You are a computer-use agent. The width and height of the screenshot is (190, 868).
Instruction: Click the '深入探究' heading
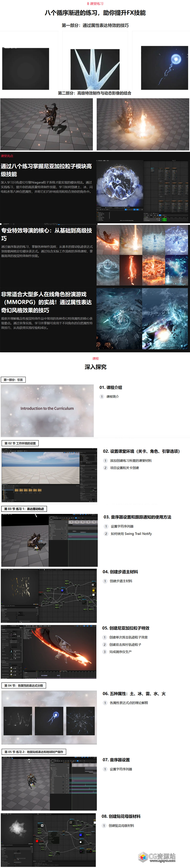pos(96,367)
